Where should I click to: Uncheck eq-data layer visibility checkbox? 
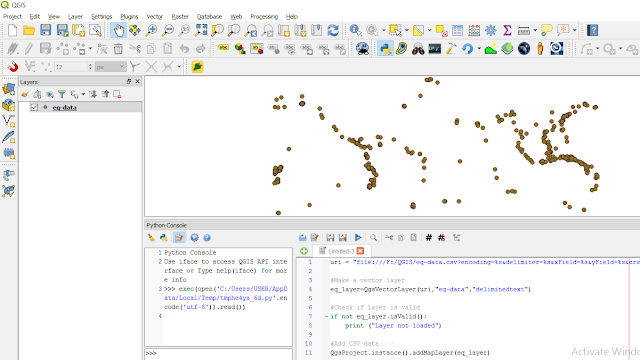click(34, 107)
